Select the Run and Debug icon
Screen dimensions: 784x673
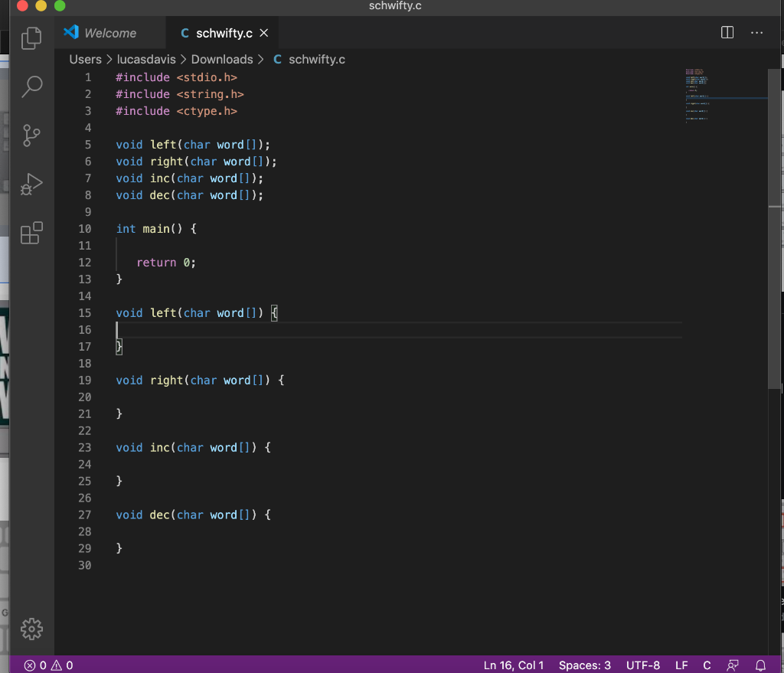pyautogui.click(x=31, y=184)
